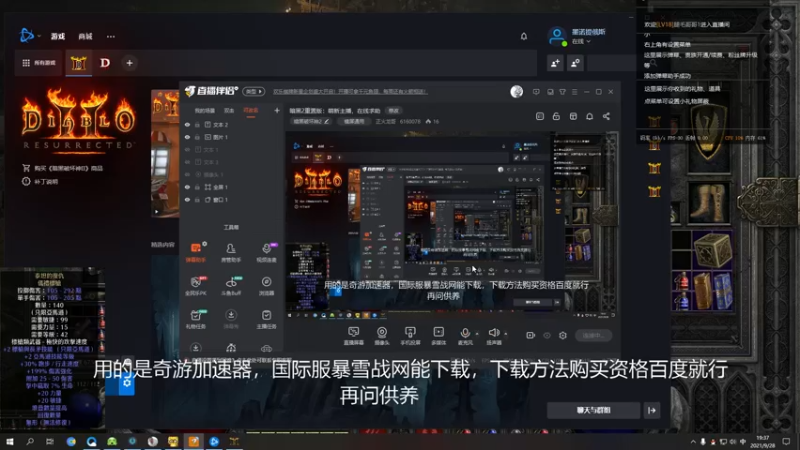
Task: Click the Battle.net notification bell
Action: pyautogui.click(x=524, y=36)
